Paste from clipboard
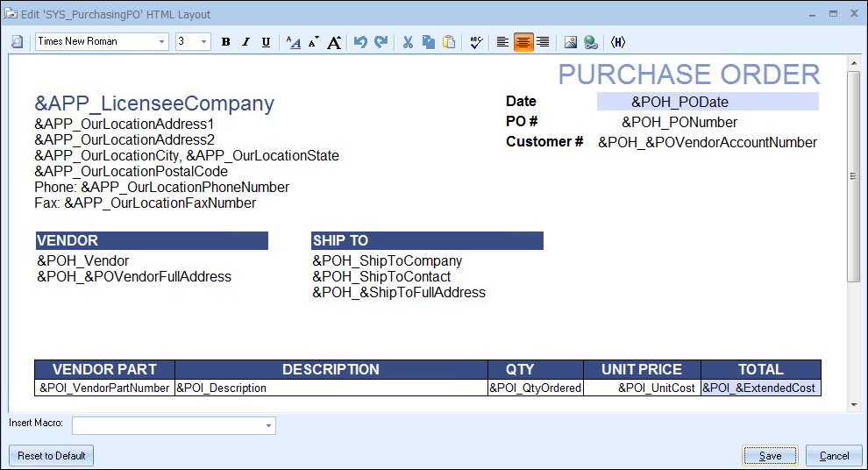The height and width of the screenshot is (470, 868). [449, 42]
